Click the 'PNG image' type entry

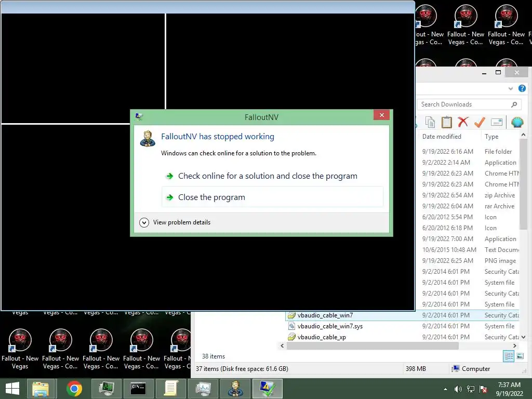click(500, 261)
